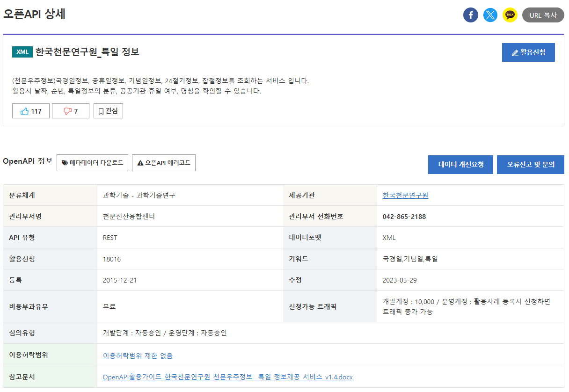Viewport: 569px width, 392px height.
Task: Select traffic text 개발계정 : 10,000
Action: [x=409, y=302]
